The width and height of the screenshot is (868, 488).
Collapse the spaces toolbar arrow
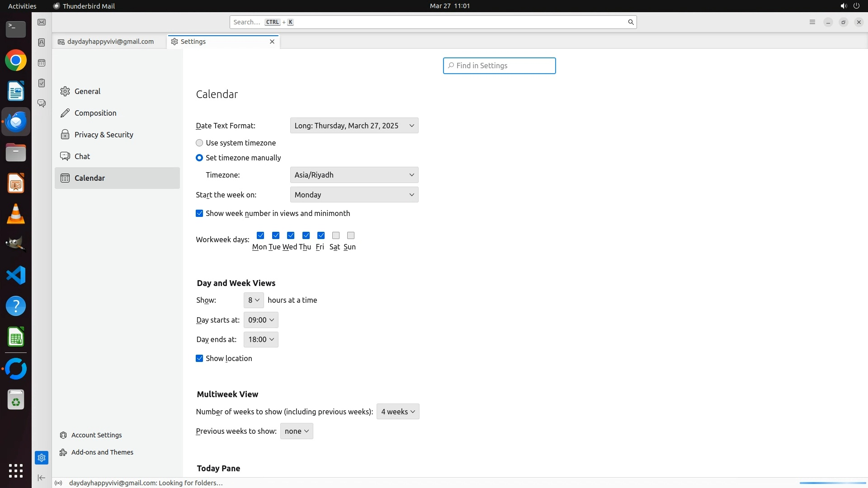[x=42, y=478]
